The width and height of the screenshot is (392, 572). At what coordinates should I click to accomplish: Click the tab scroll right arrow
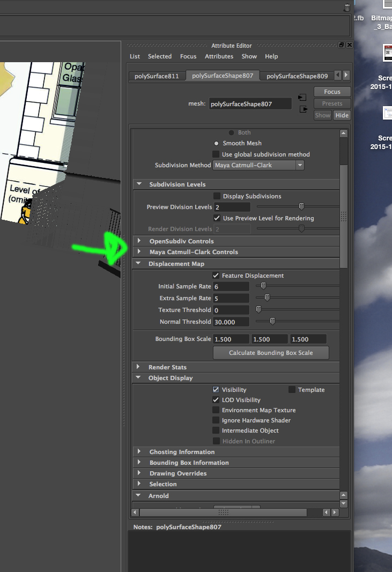pyautogui.click(x=346, y=75)
